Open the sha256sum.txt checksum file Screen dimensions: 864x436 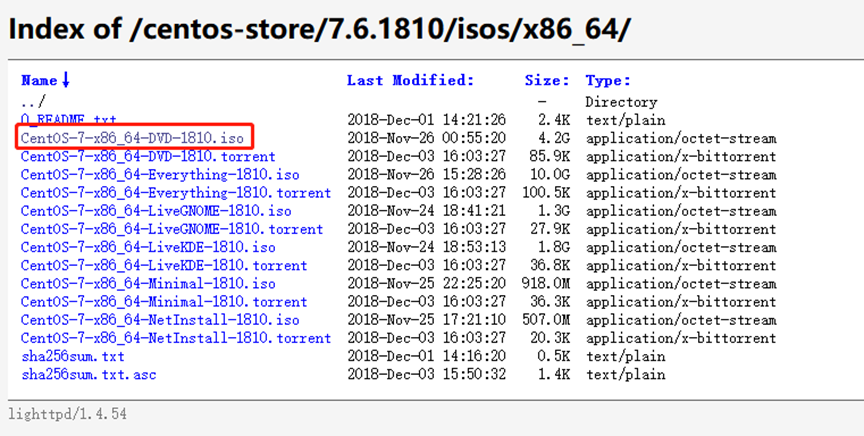(73, 357)
